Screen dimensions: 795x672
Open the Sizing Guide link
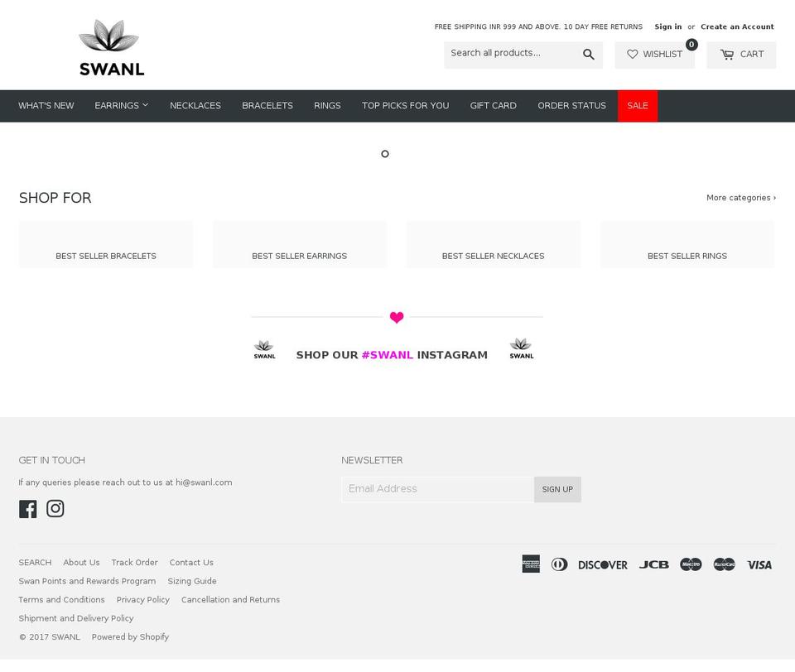point(191,581)
